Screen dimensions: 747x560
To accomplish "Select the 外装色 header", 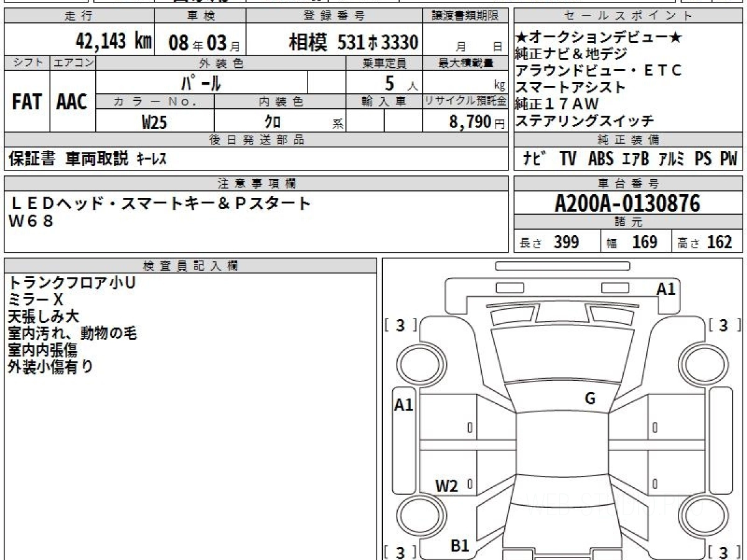I will pyautogui.click(x=221, y=63).
